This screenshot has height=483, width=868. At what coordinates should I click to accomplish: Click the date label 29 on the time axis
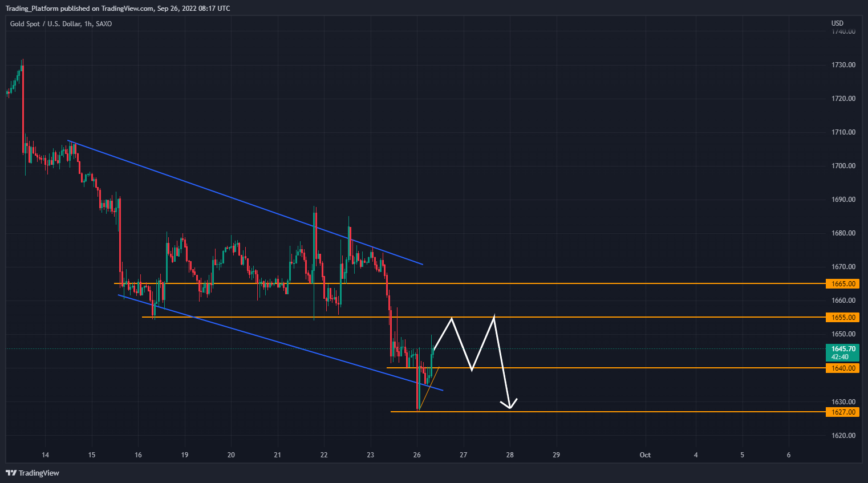click(x=556, y=455)
